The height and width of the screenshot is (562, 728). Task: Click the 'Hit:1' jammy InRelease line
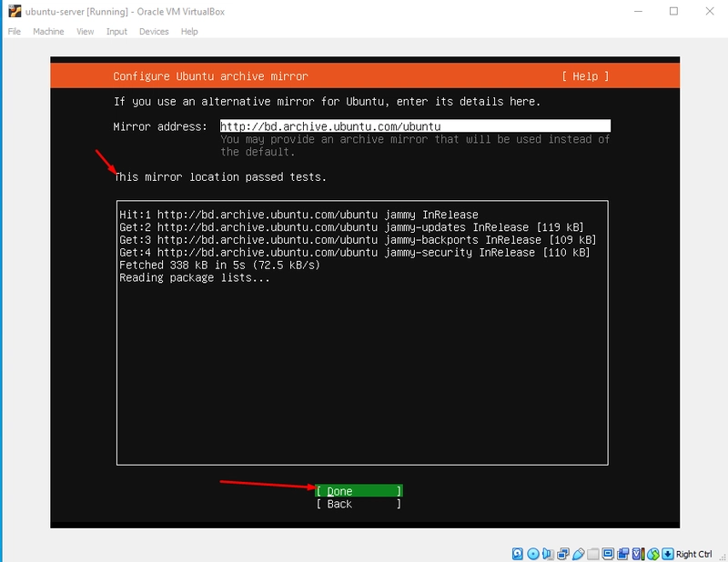tap(298, 215)
